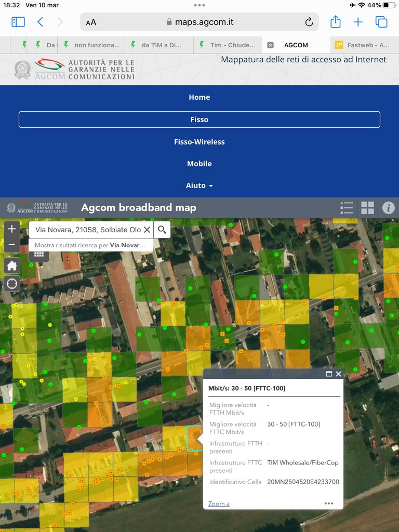The height and width of the screenshot is (532, 399).
Task: Close the AGCOM browser tab
Action: tap(270, 45)
